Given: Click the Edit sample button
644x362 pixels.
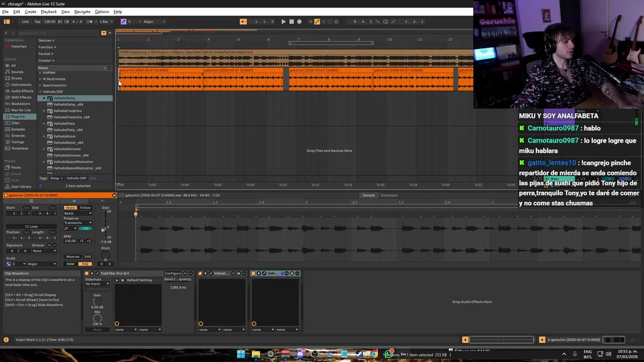Looking at the screenshot, I should click(x=88, y=256).
